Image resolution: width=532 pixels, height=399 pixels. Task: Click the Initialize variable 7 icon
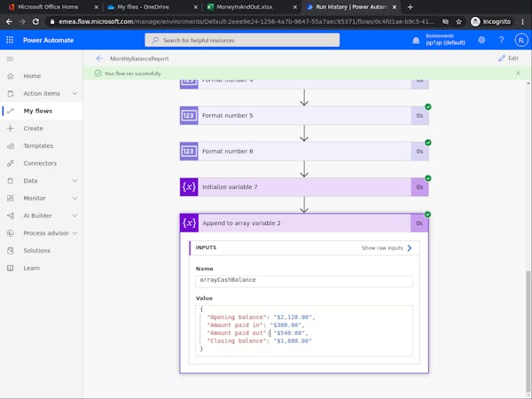pos(189,187)
